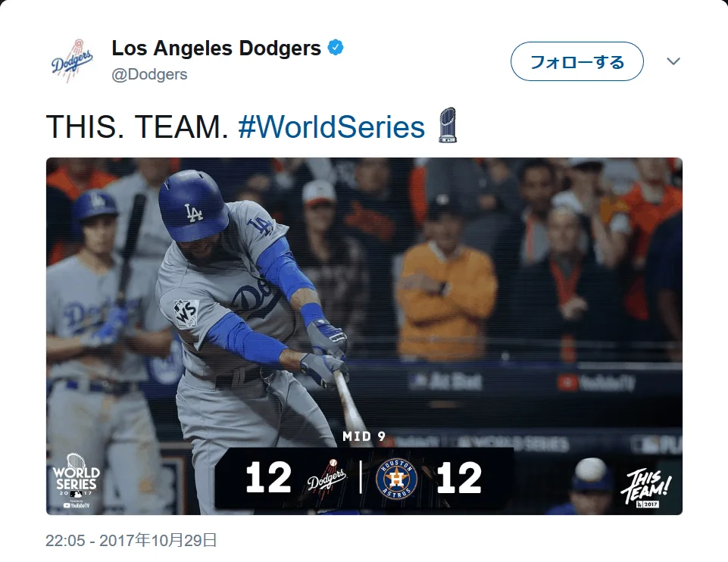Click the Dodgers logo in the scoreboard

tap(327, 479)
